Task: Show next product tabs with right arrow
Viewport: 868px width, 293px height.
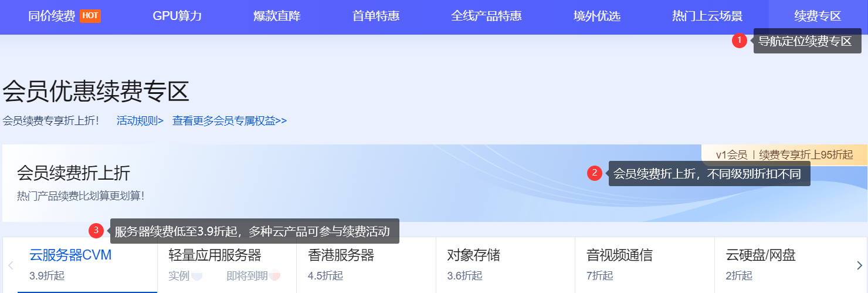Action: 860,265
